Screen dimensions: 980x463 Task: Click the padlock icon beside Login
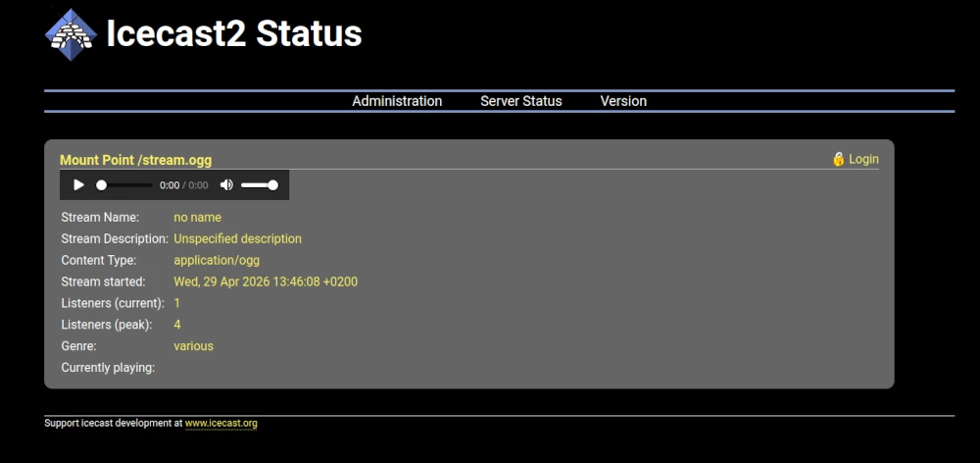pyautogui.click(x=839, y=159)
